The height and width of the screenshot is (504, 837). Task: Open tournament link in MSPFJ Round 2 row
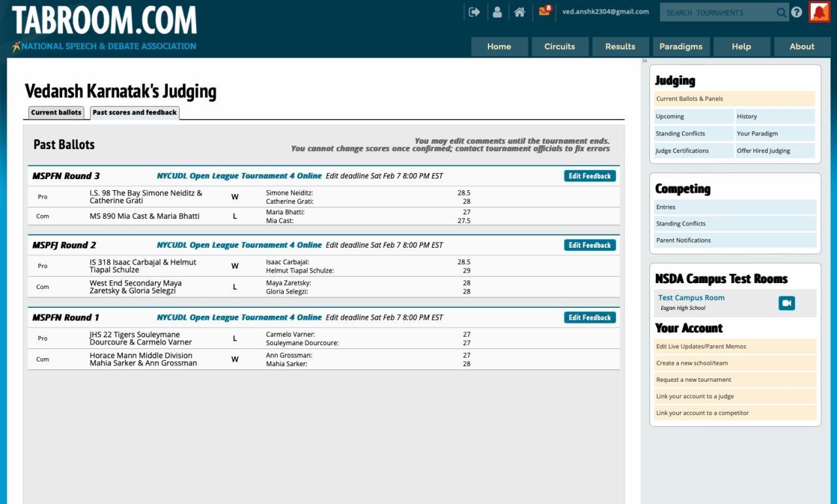click(239, 245)
